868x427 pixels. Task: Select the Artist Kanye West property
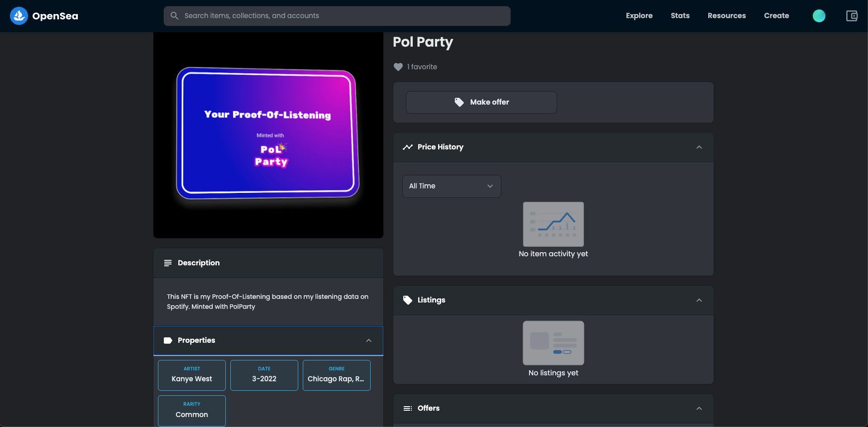click(x=191, y=375)
